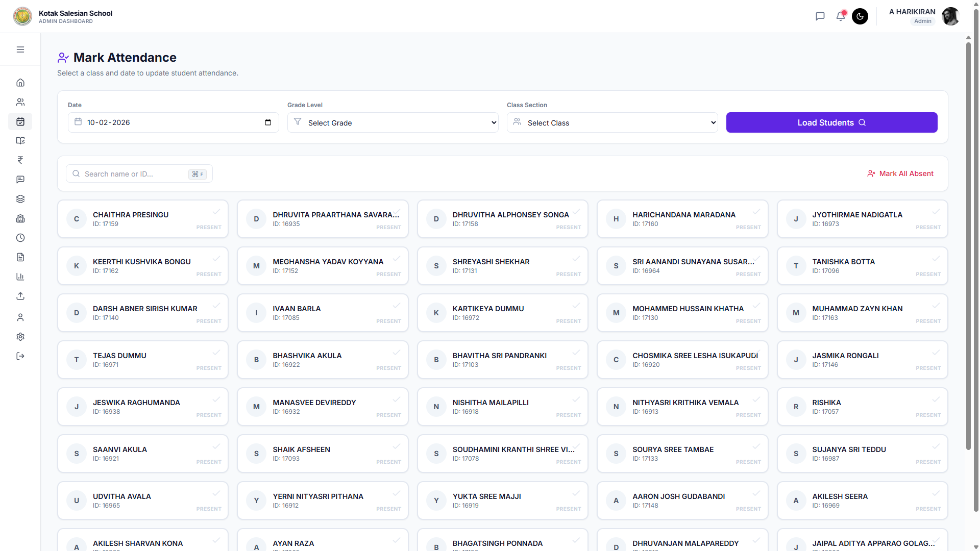The image size is (980, 551).
Task: Toggle attendance check for CHAITHRA PRESINGU
Action: (x=216, y=212)
